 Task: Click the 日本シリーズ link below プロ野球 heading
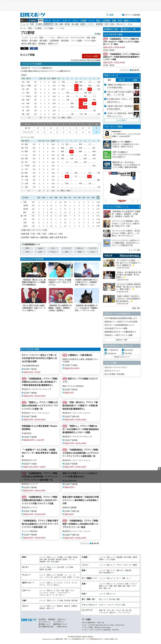coord(62,37)
